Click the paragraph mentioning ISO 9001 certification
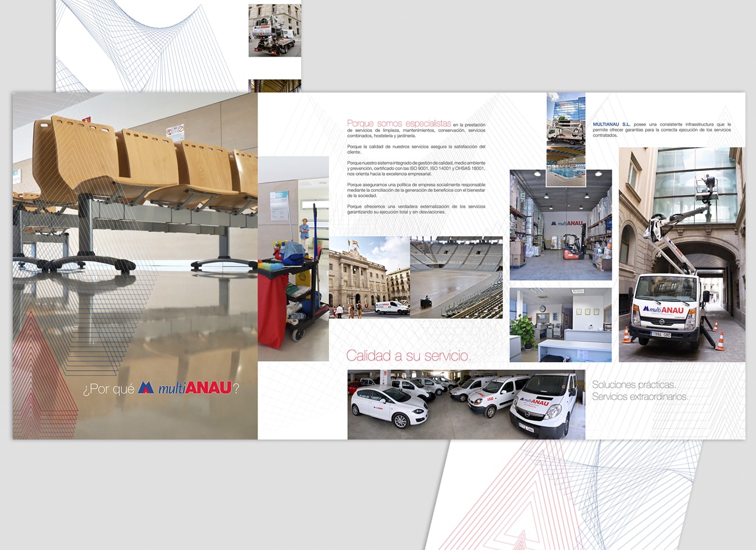This screenshot has width=756, height=550. pos(416,168)
